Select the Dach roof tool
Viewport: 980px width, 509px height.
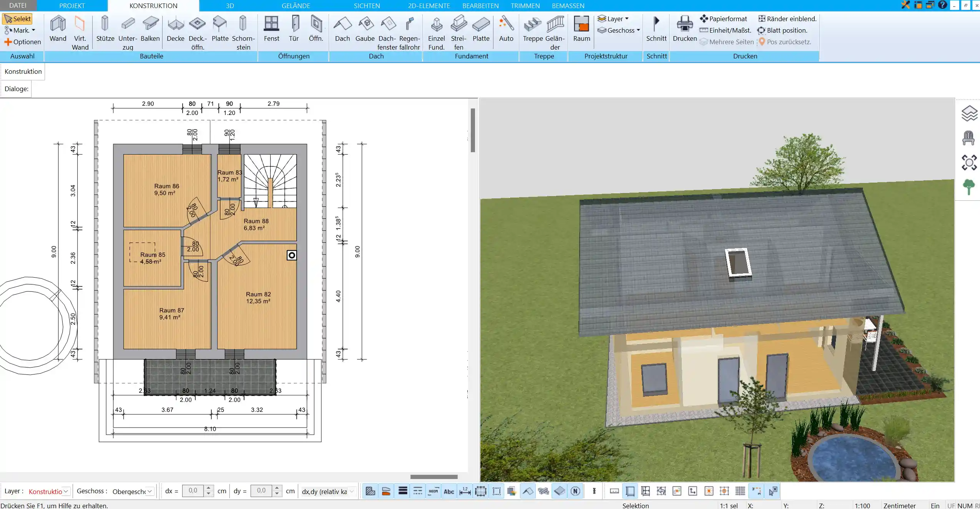[x=342, y=28]
